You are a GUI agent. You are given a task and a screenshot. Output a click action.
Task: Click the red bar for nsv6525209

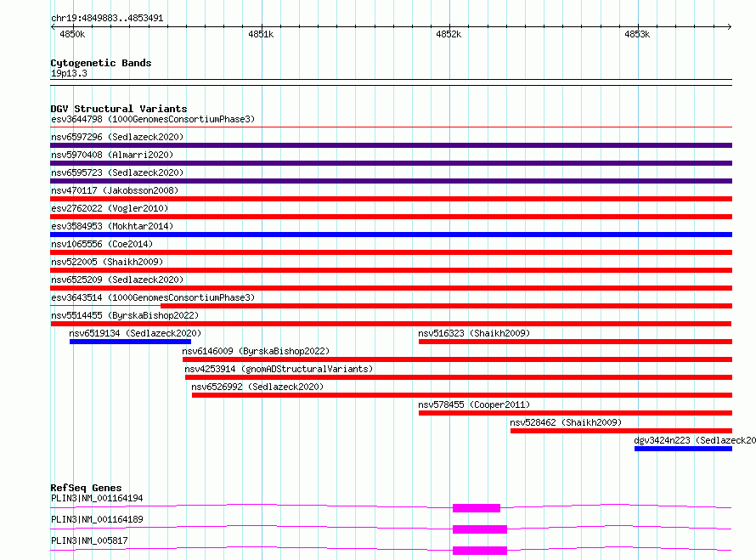(x=391, y=288)
